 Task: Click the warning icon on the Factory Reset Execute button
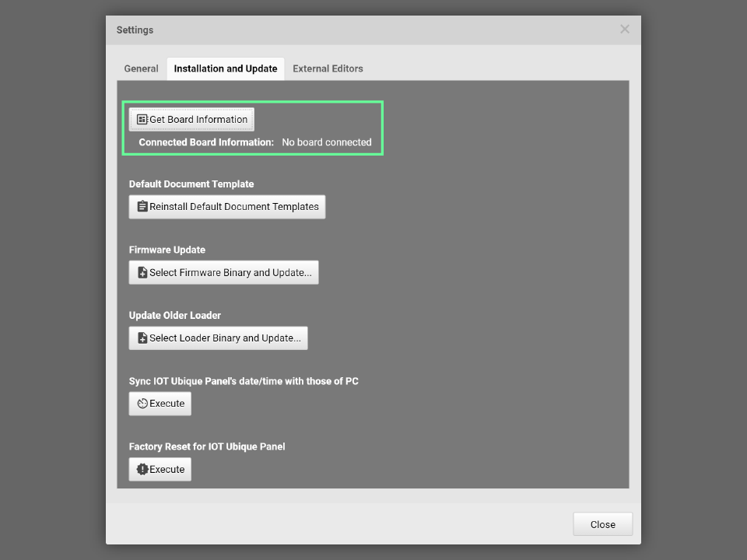142,470
